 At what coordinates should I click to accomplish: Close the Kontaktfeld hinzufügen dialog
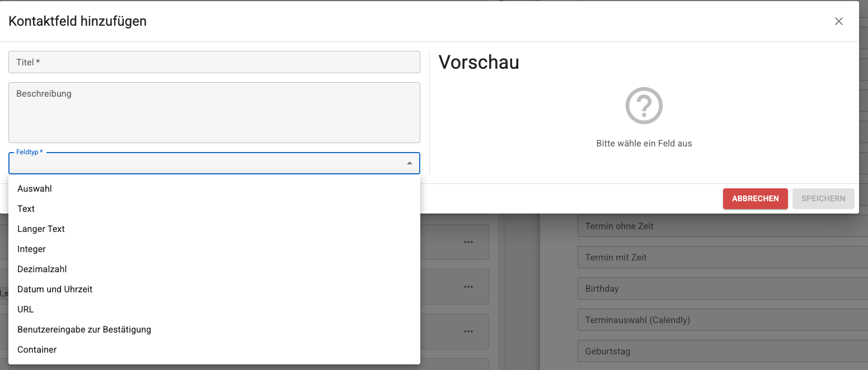pyautogui.click(x=838, y=22)
